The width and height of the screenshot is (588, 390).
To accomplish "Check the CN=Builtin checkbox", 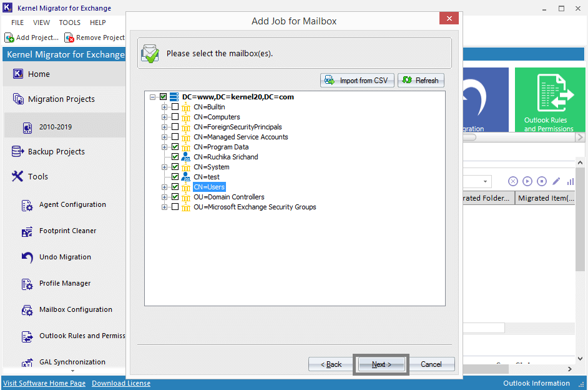I will [175, 107].
